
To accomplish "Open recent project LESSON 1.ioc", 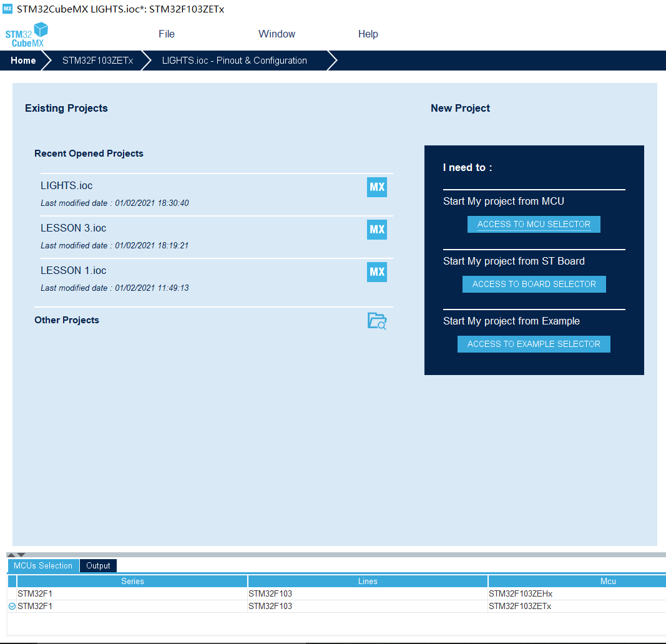I will click(x=74, y=270).
